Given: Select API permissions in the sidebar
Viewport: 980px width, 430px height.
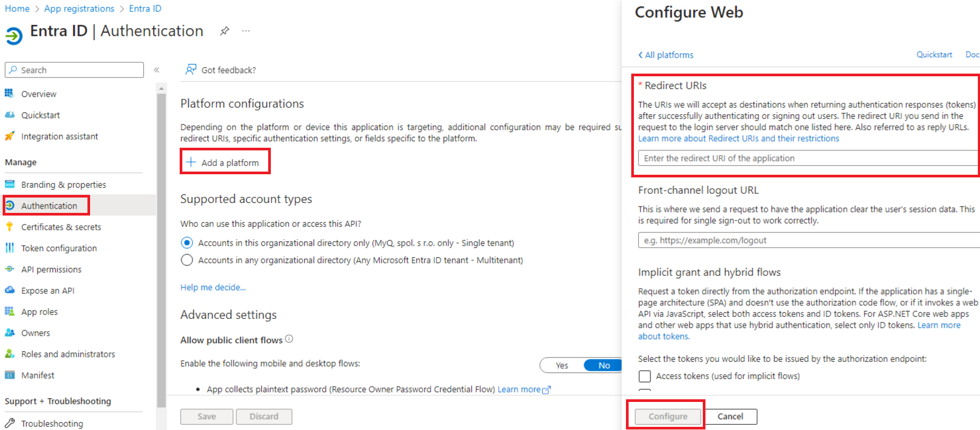Looking at the screenshot, I should tap(50, 269).
